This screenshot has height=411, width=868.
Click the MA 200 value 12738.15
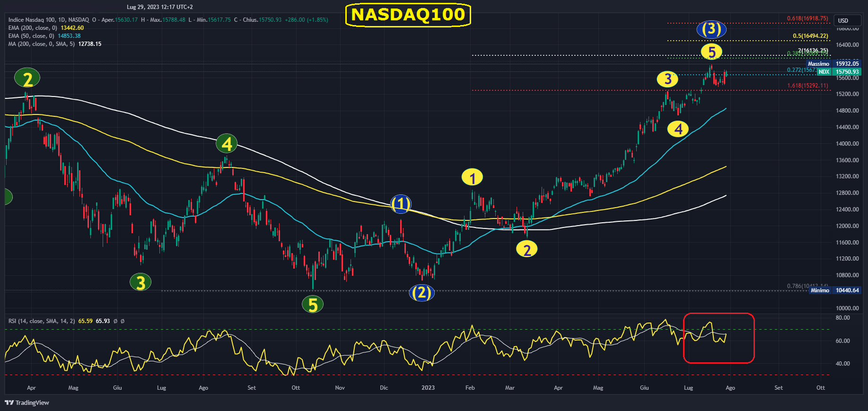pyautogui.click(x=90, y=44)
